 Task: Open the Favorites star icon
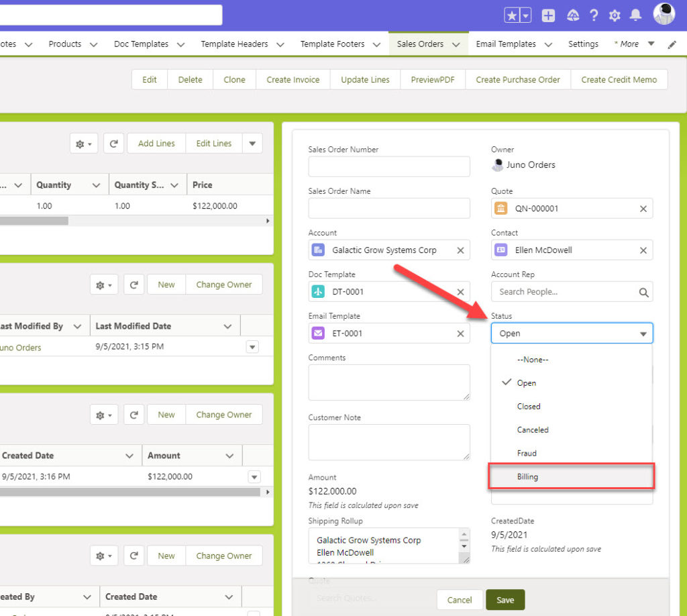511,15
